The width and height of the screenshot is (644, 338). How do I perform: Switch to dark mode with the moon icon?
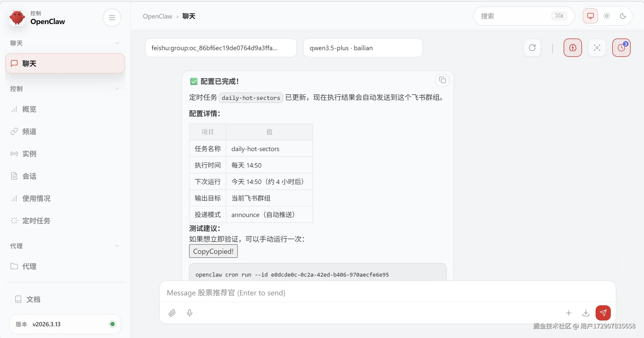(x=623, y=16)
